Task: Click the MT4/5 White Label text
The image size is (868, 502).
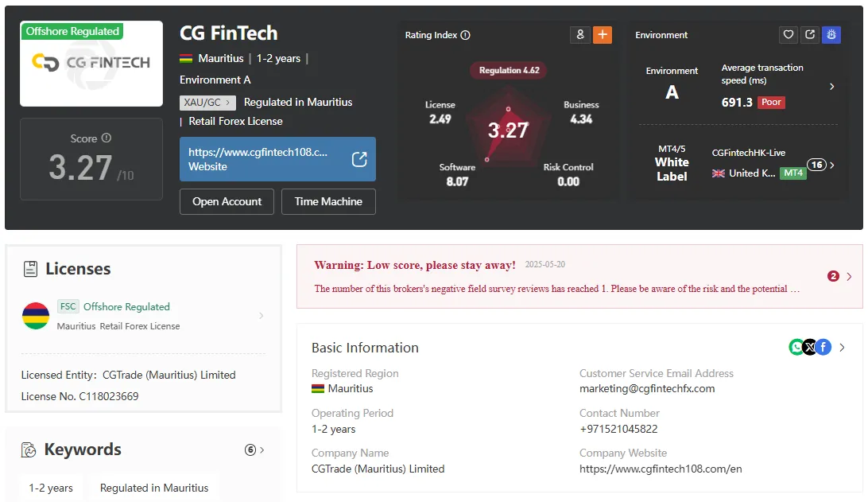Action: 672,163
